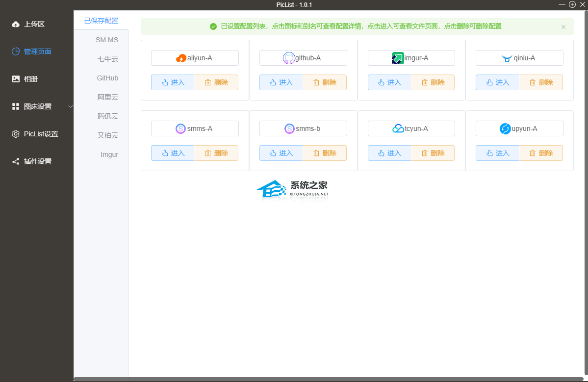Viewport: 588px width, 382px height.
Task: Expand the 图床设置 submenu chevron
Action: coord(70,106)
